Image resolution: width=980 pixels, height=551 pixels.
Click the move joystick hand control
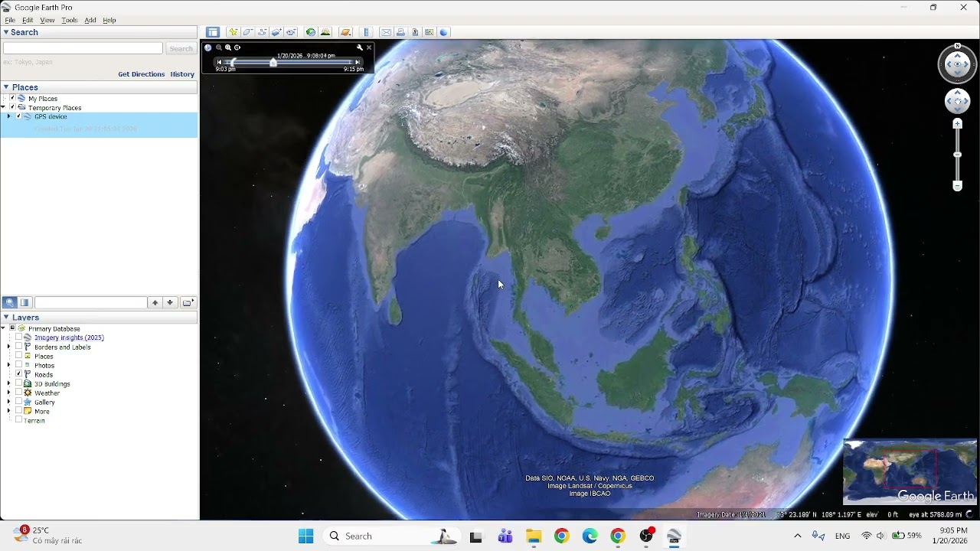pyautogui.click(x=957, y=100)
